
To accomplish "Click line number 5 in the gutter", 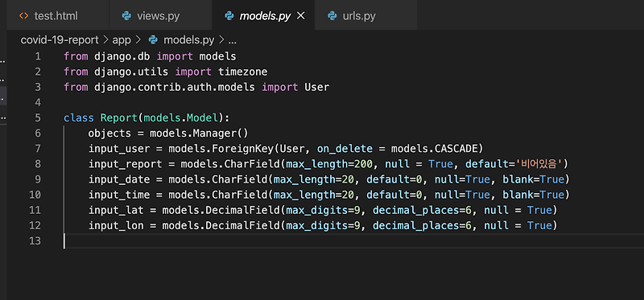I will [x=38, y=118].
